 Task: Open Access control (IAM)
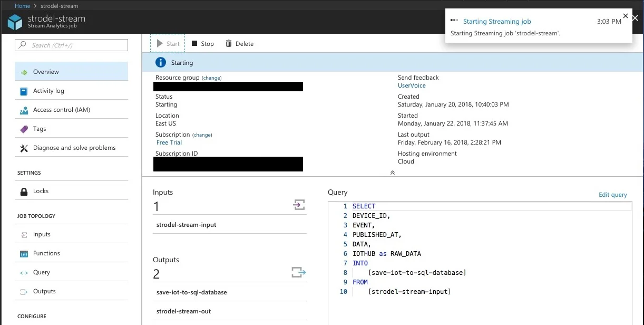pos(71,110)
